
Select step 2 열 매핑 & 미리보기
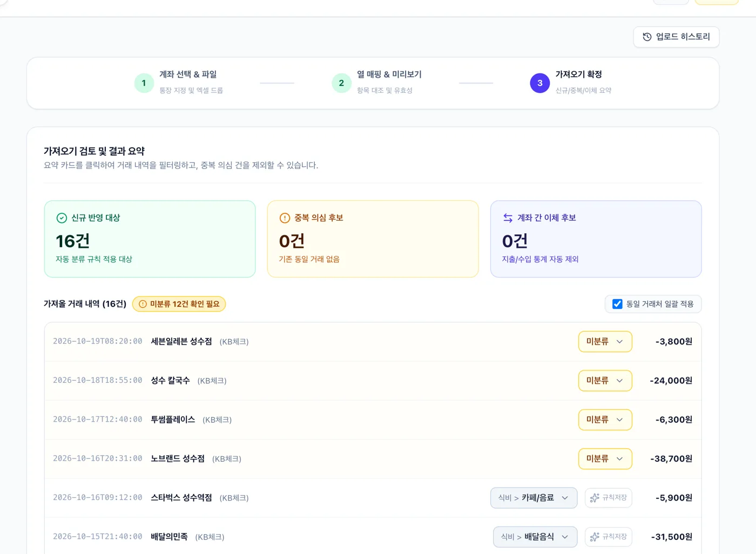377,83
